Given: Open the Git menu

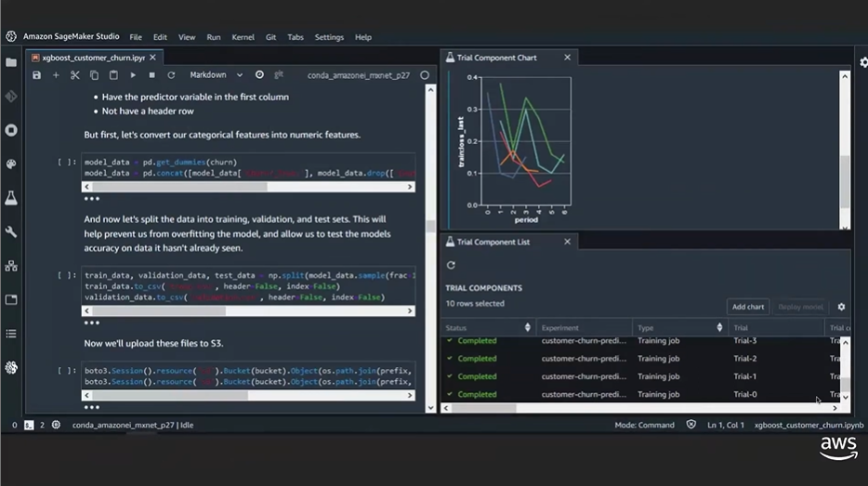Looking at the screenshot, I should tap(270, 37).
